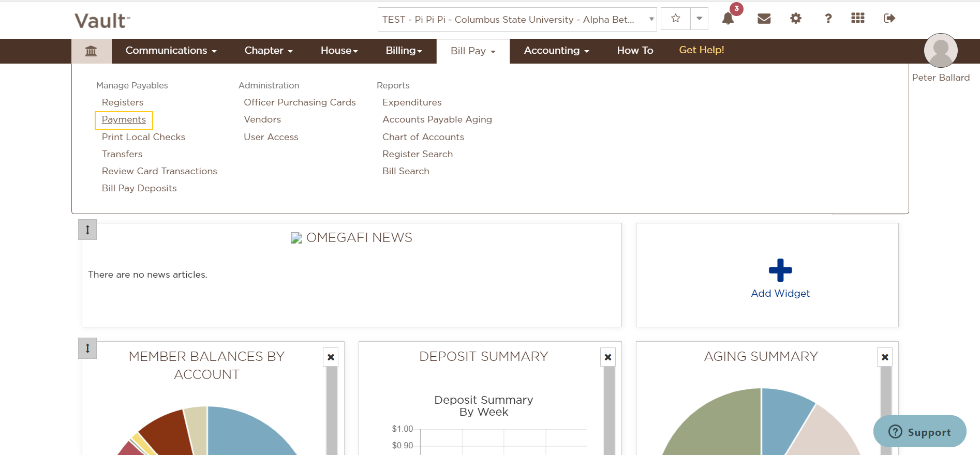Click the Support help button

pyautogui.click(x=919, y=431)
